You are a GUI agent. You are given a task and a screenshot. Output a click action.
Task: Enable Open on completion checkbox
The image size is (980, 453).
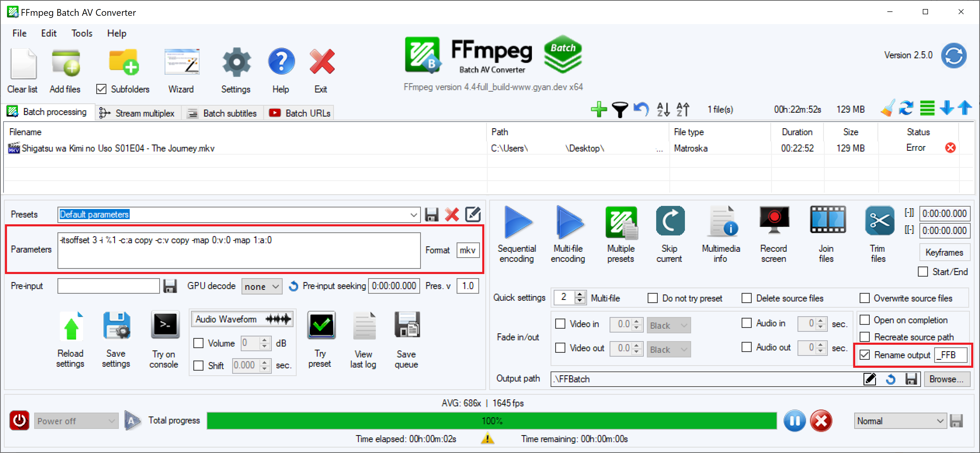coord(864,320)
